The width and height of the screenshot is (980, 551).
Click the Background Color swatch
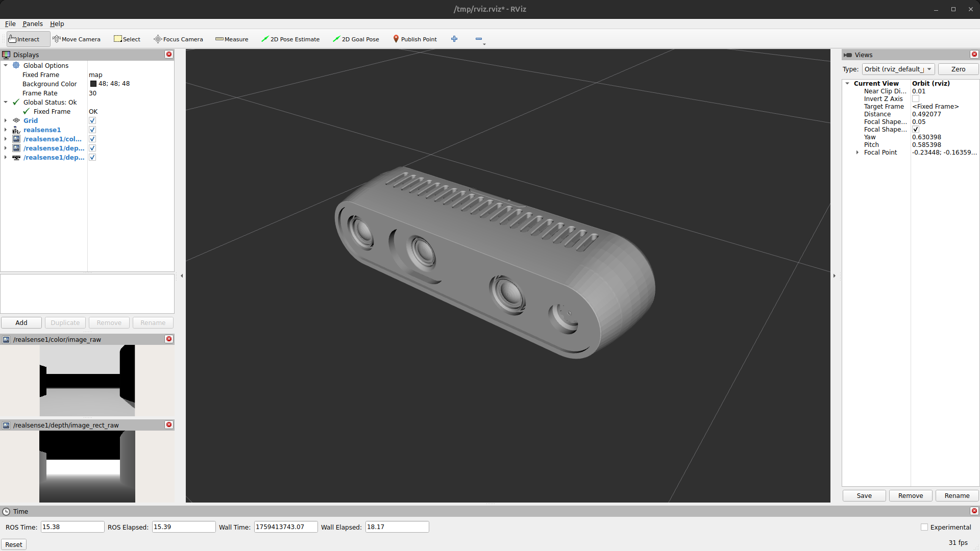tap(93, 84)
